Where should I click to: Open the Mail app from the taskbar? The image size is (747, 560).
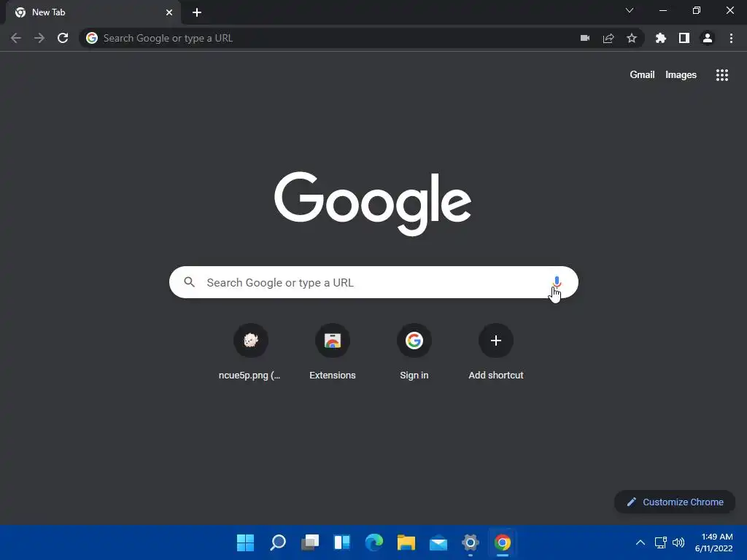438,542
